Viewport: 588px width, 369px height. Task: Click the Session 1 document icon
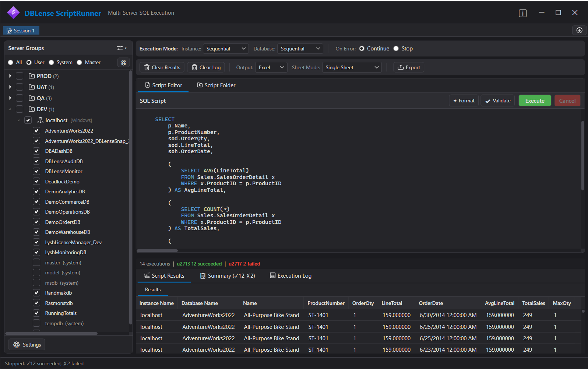click(9, 31)
